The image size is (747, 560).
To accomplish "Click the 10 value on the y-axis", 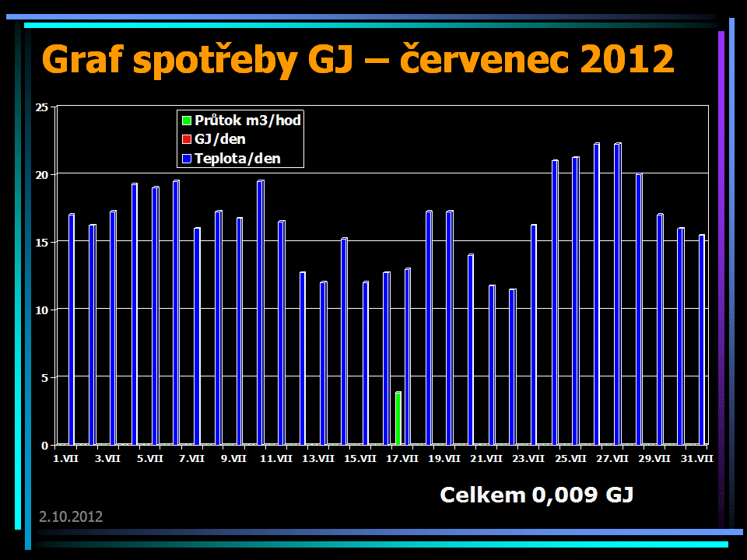I will [43, 310].
